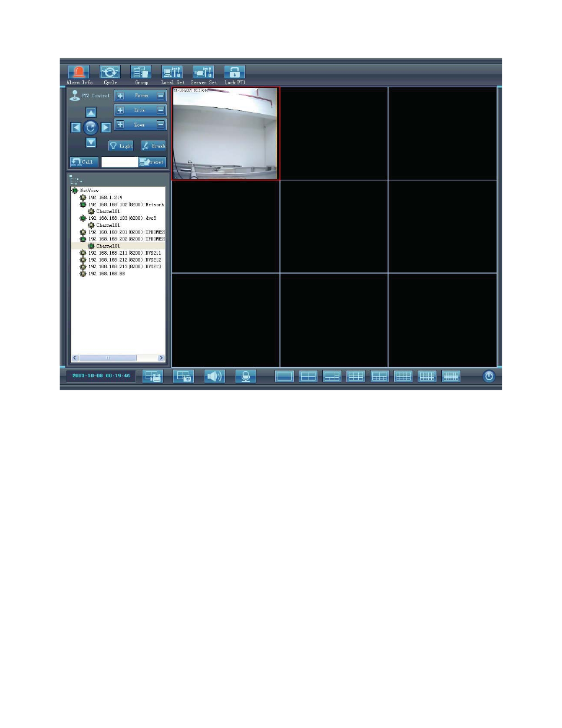Select the empty top-middle video tile
The width and height of the screenshot is (562, 728).
334,134
